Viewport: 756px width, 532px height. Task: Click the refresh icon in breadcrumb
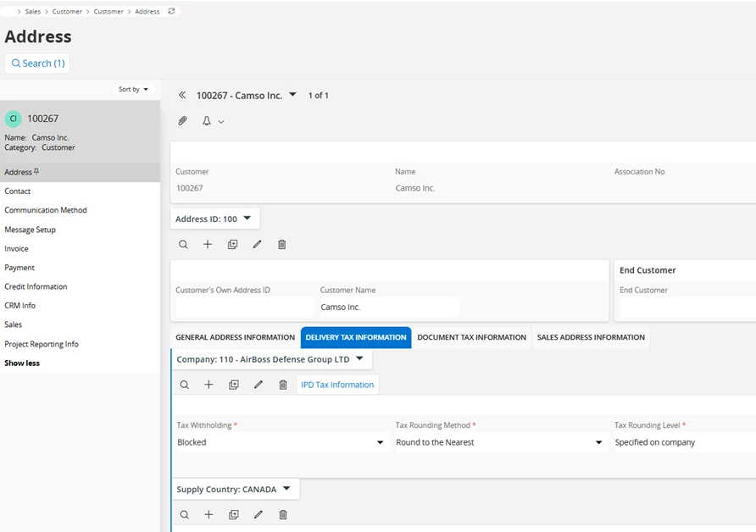pos(171,12)
